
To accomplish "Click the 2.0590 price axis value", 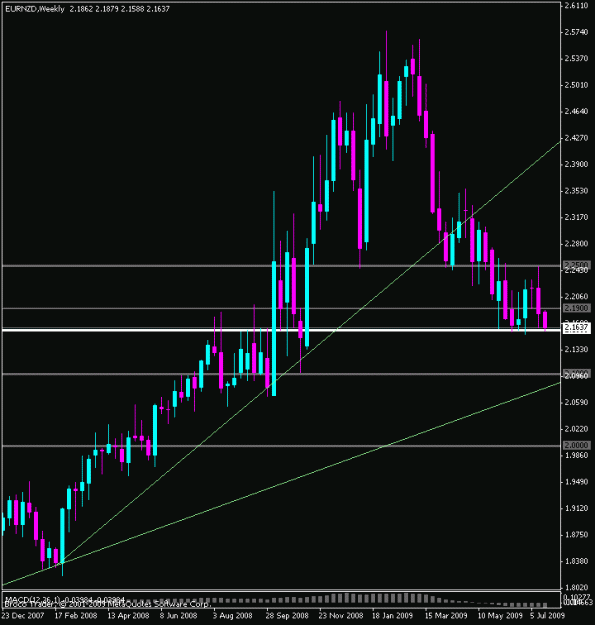I will click(576, 402).
